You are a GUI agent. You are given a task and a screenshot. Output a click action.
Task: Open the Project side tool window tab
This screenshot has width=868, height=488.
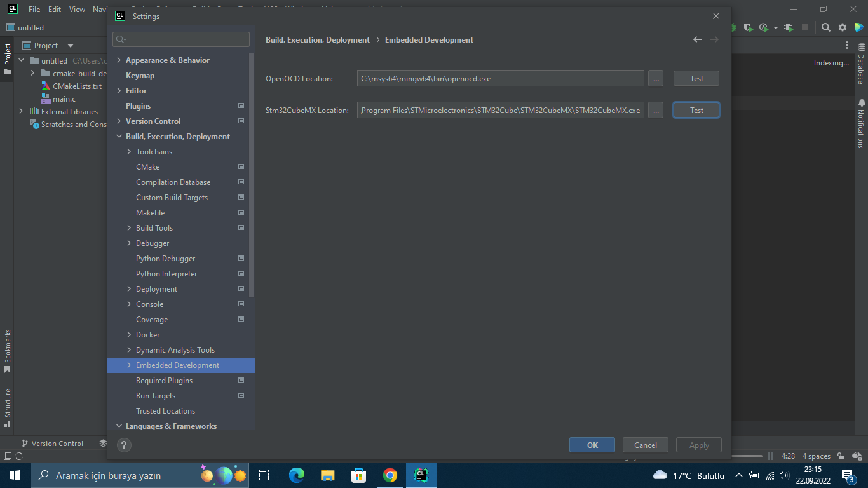coord(8,58)
